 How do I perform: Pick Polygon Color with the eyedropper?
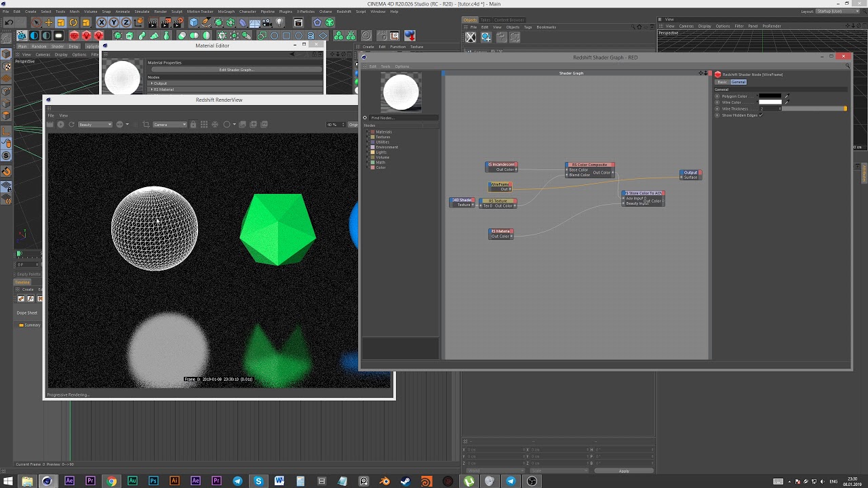click(x=787, y=96)
